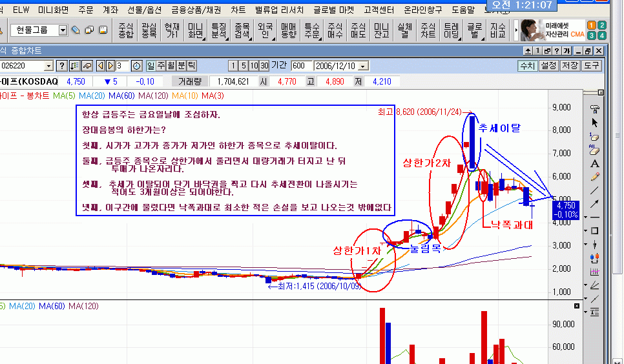The height and width of the screenshot is (364, 624).
Task: Open the 글로벌 마켓 menu
Action: click(x=333, y=10)
